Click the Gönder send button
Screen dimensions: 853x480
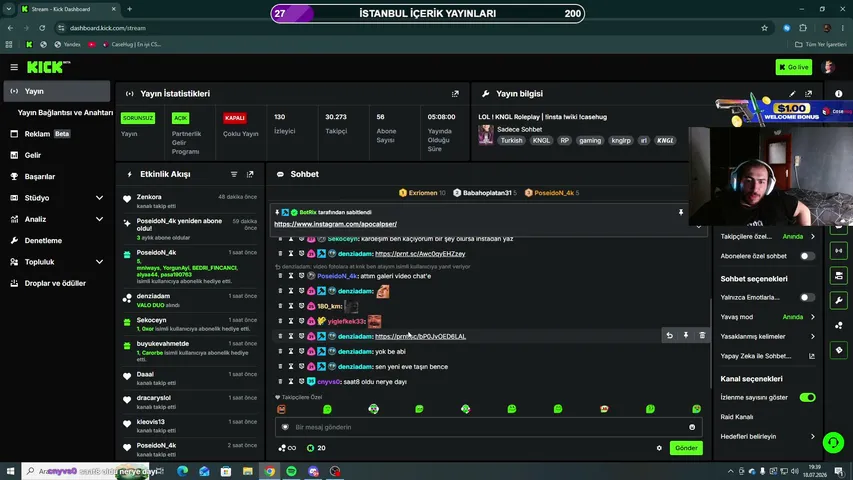click(x=686, y=448)
